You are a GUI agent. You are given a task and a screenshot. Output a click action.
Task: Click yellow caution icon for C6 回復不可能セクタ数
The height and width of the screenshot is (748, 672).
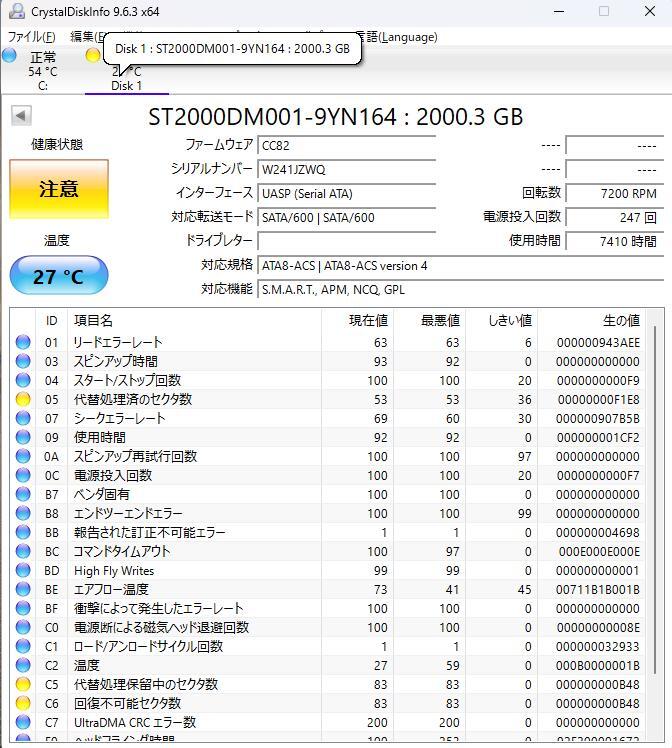point(23,703)
